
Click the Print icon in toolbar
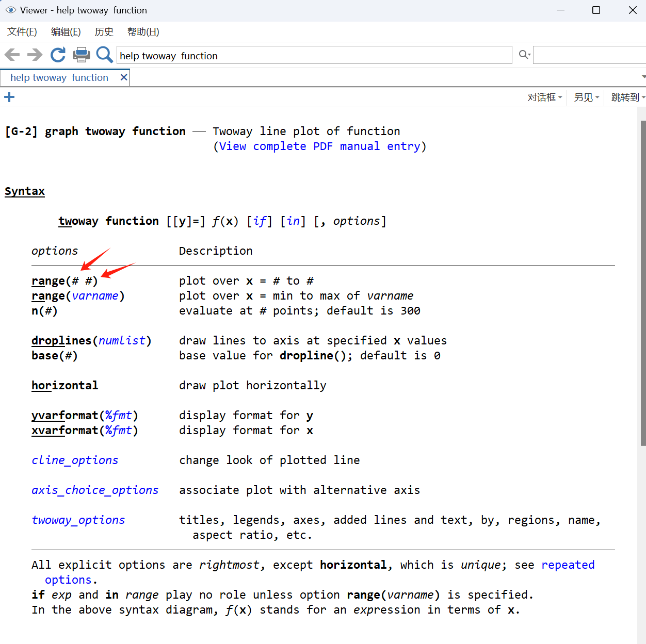(x=82, y=55)
